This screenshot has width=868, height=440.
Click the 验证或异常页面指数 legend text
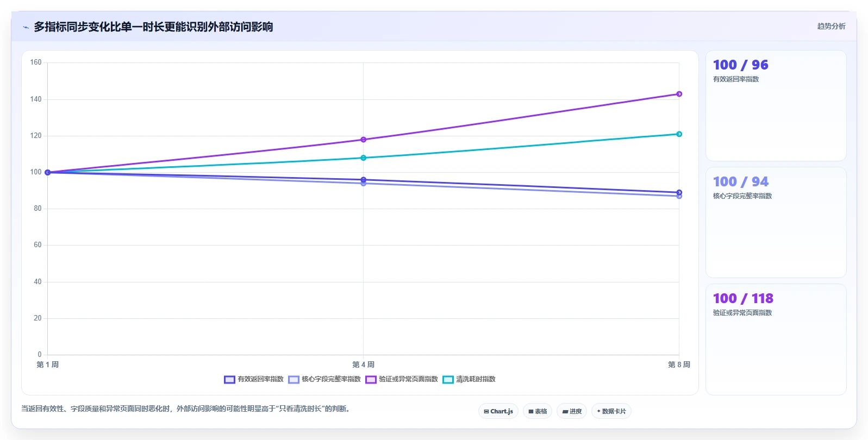pos(408,379)
